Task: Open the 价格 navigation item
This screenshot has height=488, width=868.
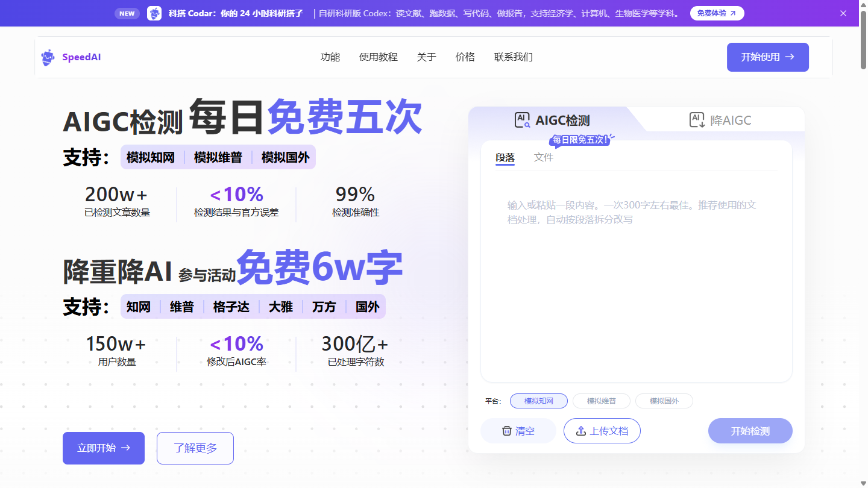Action: click(465, 57)
